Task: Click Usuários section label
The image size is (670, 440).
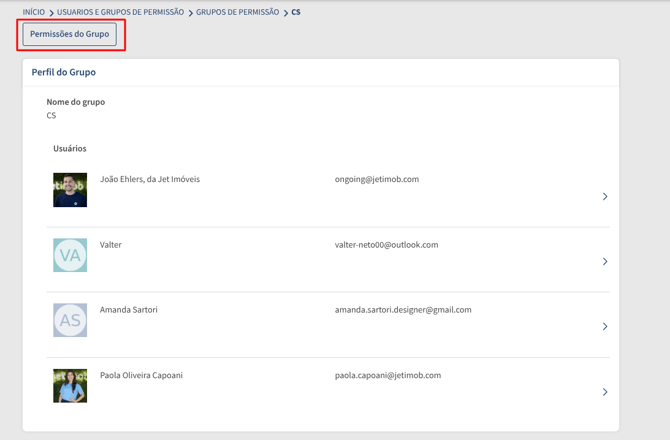Action: point(70,149)
